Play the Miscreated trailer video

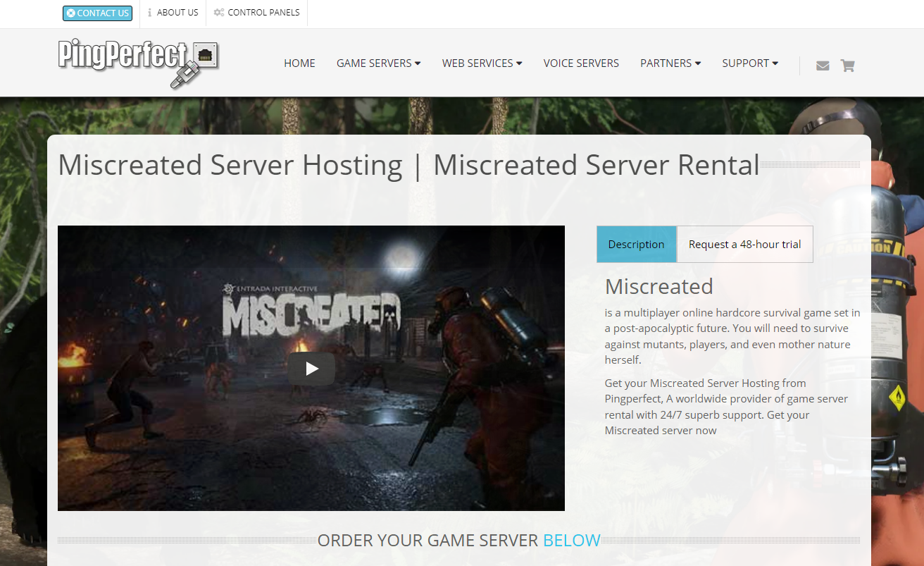311,369
